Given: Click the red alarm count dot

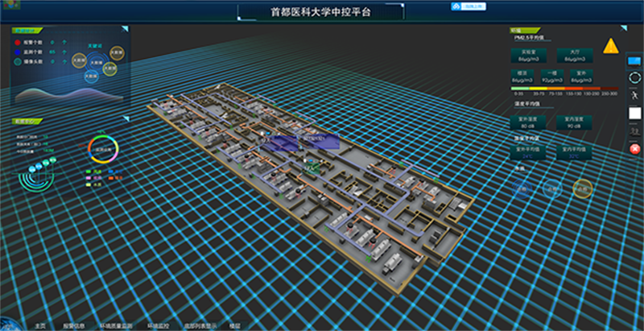Looking at the screenshot, I should click(18, 43).
